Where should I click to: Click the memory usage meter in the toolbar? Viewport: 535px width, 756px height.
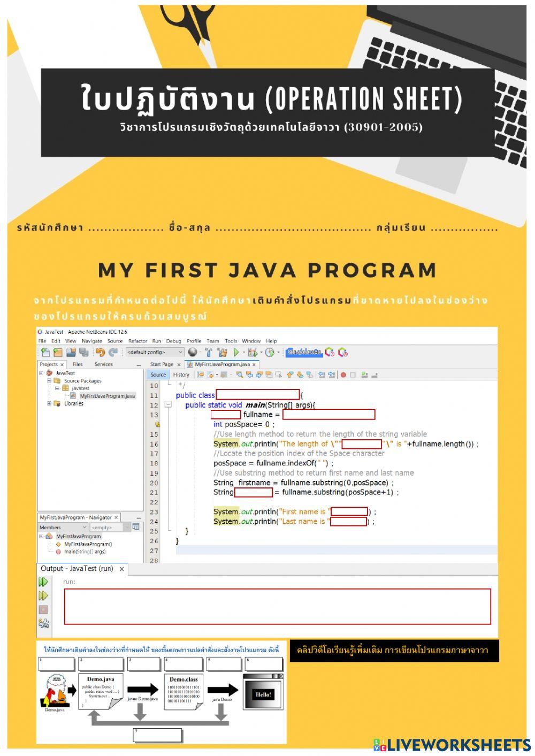(x=305, y=352)
